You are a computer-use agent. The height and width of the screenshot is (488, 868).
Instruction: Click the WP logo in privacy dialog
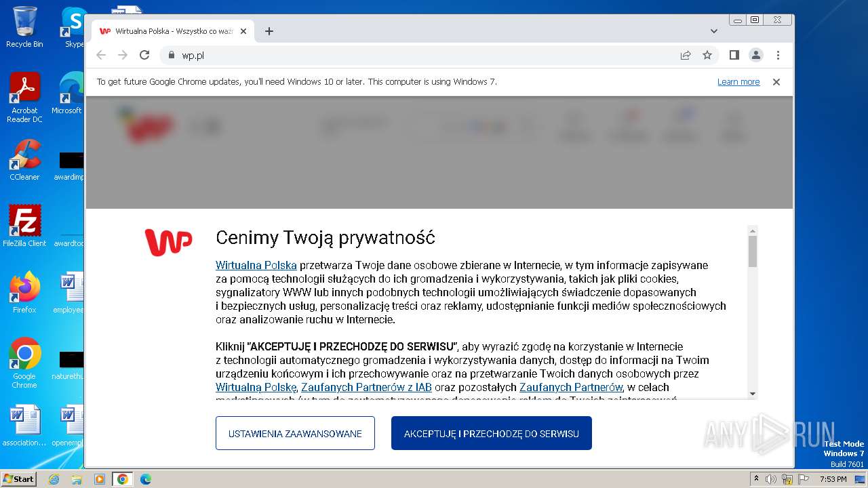pyautogui.click(x=168, y=243)
